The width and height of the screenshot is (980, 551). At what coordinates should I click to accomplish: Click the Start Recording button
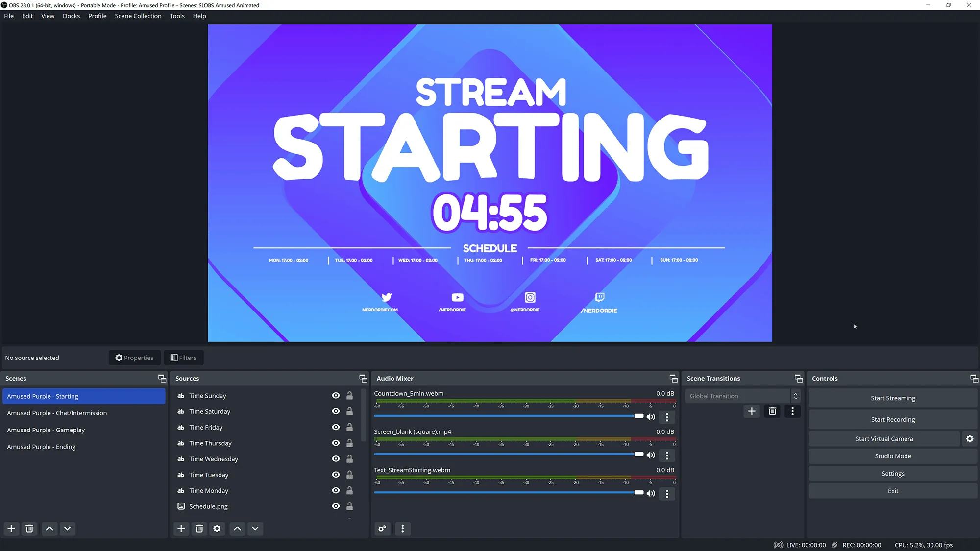(x=893, y=419)
